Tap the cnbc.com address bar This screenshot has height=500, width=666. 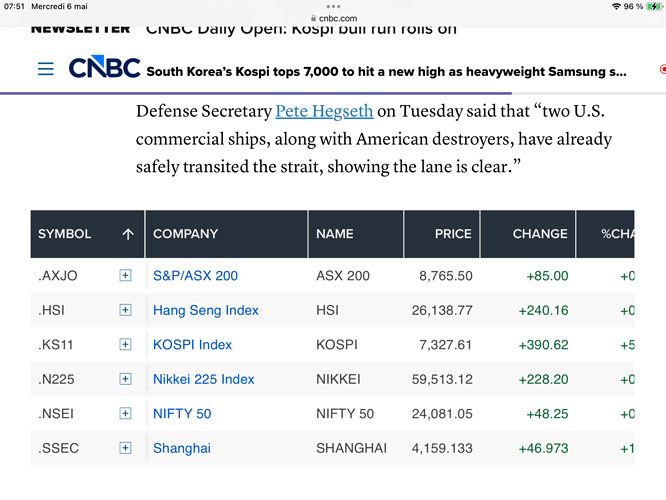334,18
